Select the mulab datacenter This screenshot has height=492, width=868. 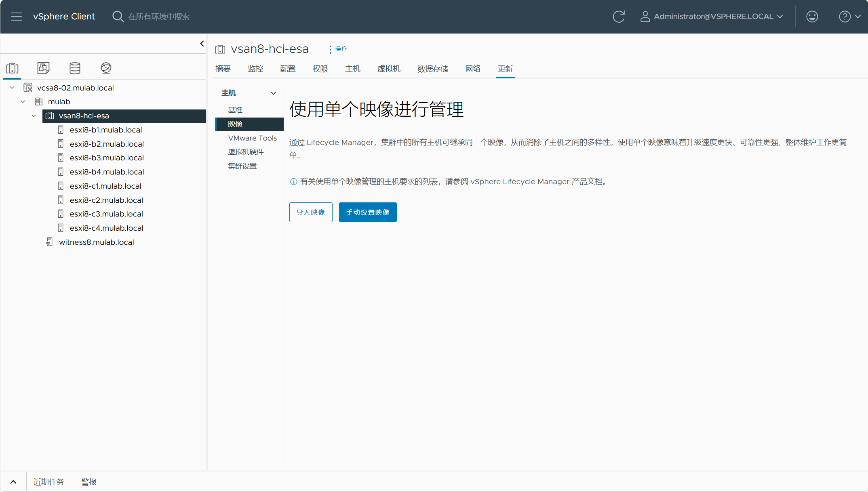click(x=59, y=102)
